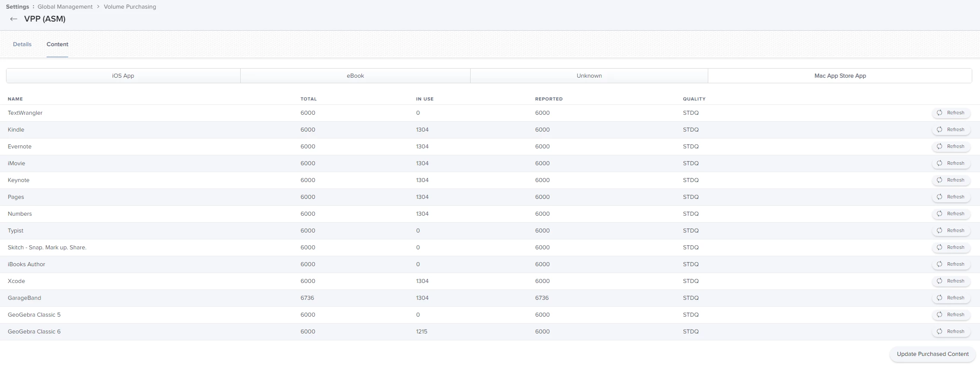
Task: Refresh the Evernote row
Action: [x=951, y=146]
